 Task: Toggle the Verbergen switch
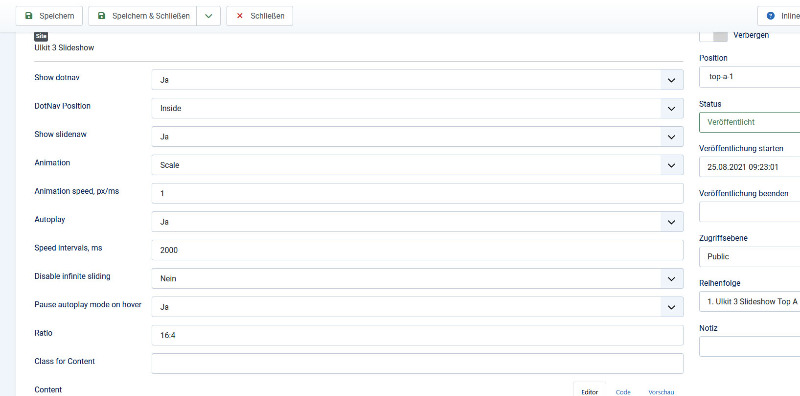coord(713,36)
